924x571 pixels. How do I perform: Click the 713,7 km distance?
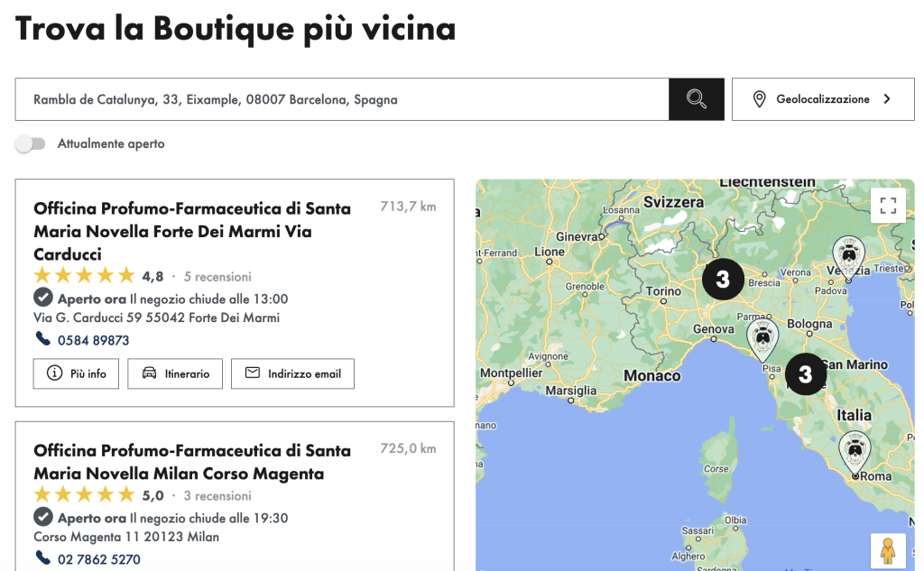click(408, 207)
